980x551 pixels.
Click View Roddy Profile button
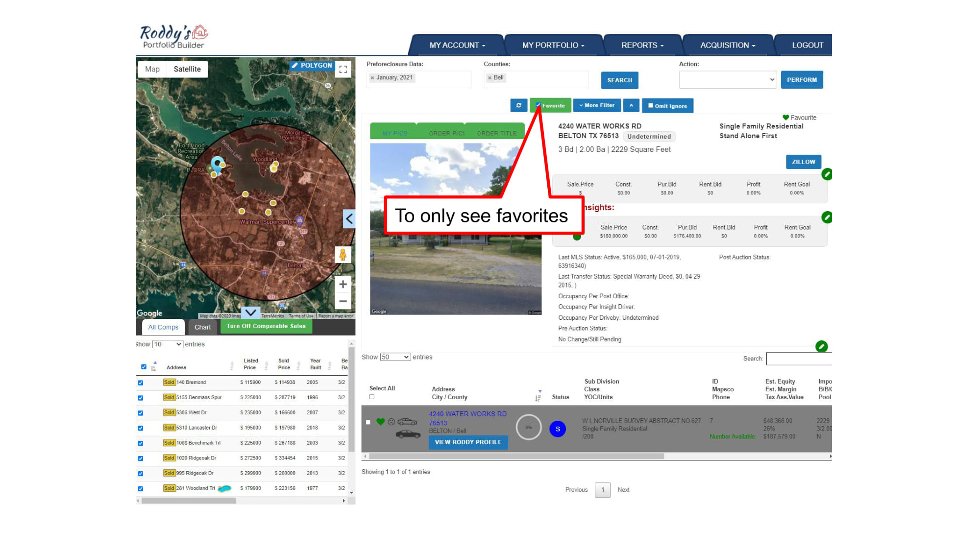468,442
